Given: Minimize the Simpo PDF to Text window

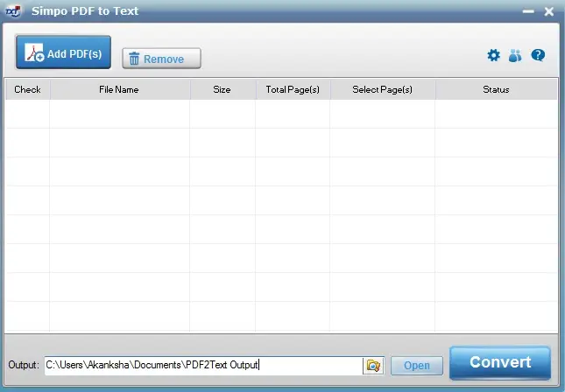Looking at the screenshot, I should coord(528,11).
